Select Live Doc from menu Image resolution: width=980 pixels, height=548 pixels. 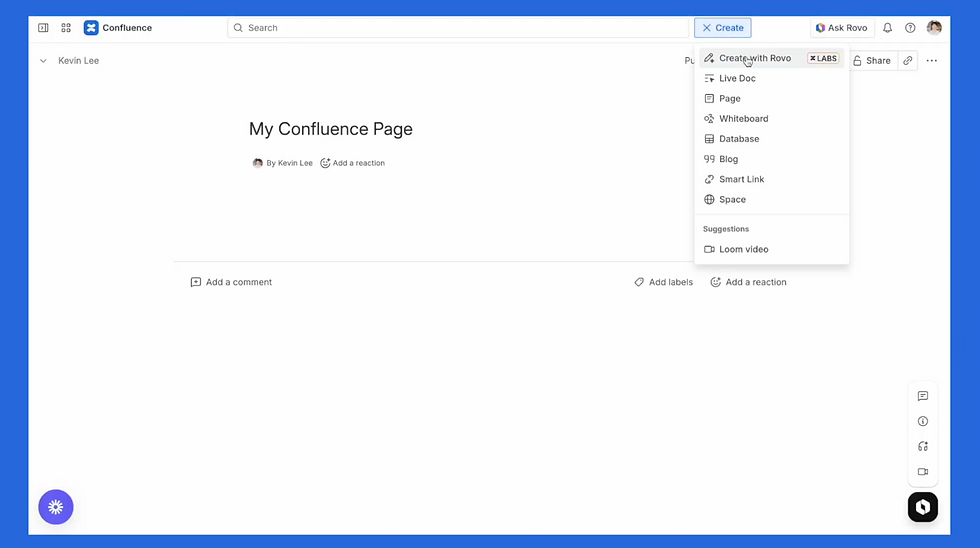click(772, 78)
